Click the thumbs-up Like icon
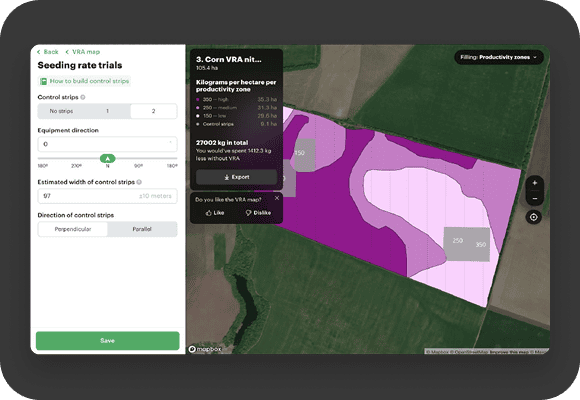 [x=209, y=213]
